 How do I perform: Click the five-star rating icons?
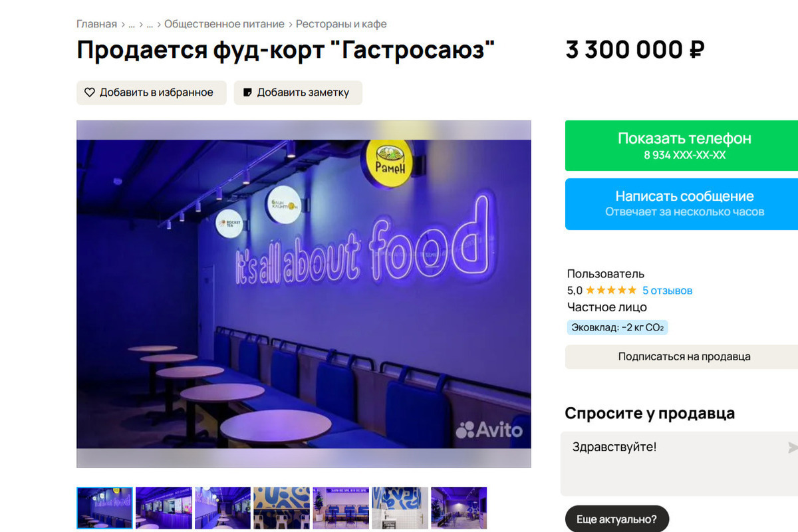(x=610, y=291)
